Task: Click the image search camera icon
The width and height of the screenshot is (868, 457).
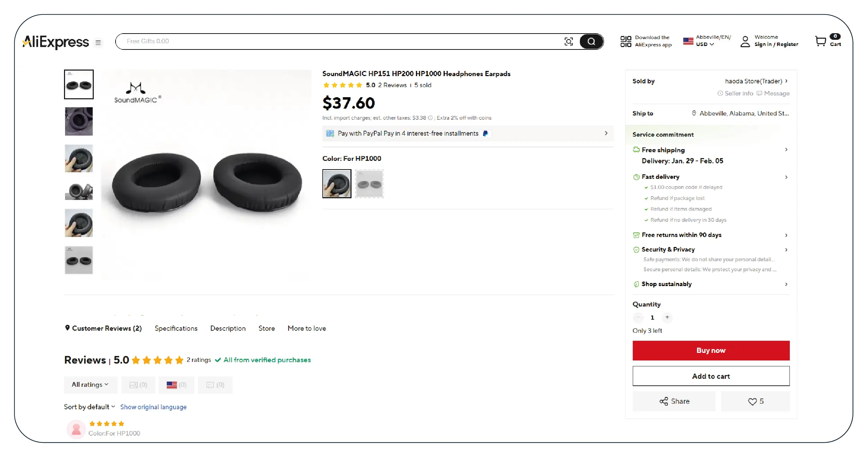Action: coord(568,42)
